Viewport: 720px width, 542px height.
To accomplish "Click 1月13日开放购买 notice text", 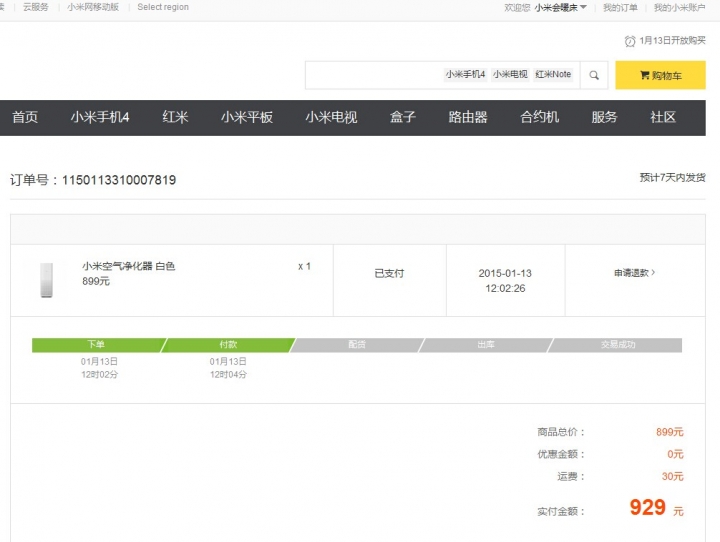I will (x=672, y=40).
